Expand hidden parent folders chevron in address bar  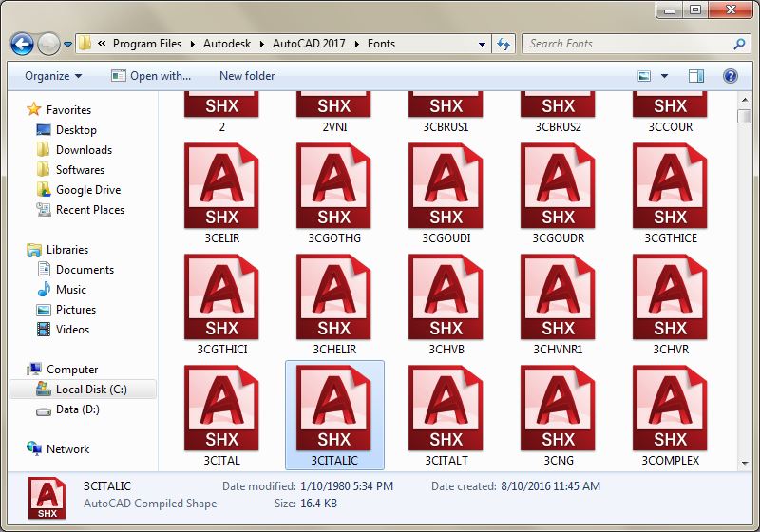click(x=102, y=44)
